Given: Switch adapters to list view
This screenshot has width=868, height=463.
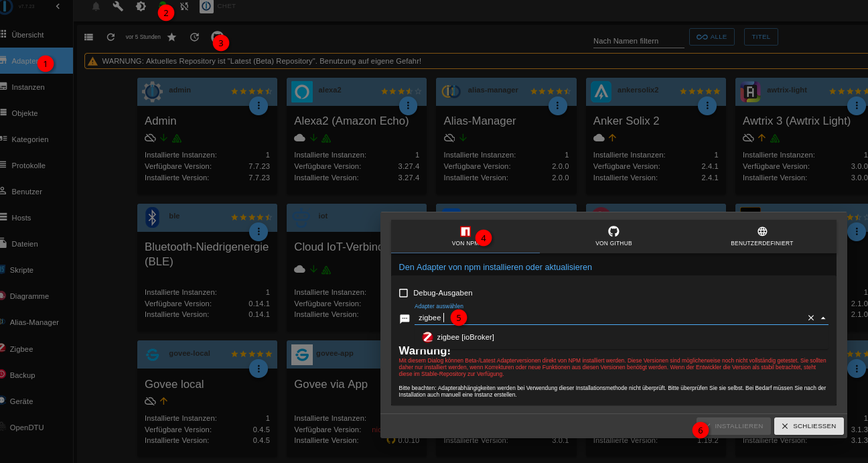Looking at the screenshot, I should pyautogui.click(x=88, y=37).
